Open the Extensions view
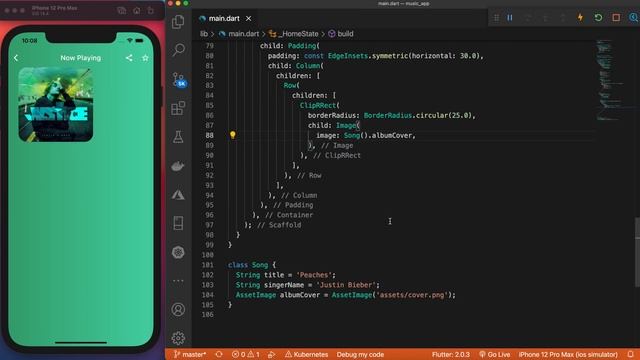 coord(178,108)
